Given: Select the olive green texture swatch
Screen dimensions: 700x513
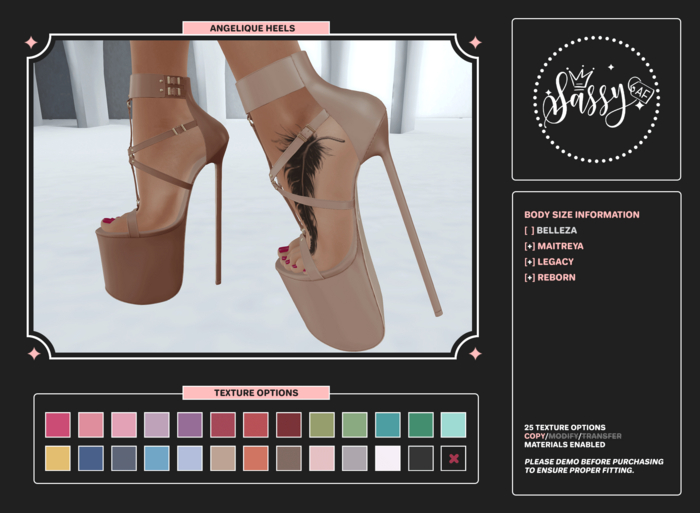Looking at the screenshot, I should pos(322,425).
